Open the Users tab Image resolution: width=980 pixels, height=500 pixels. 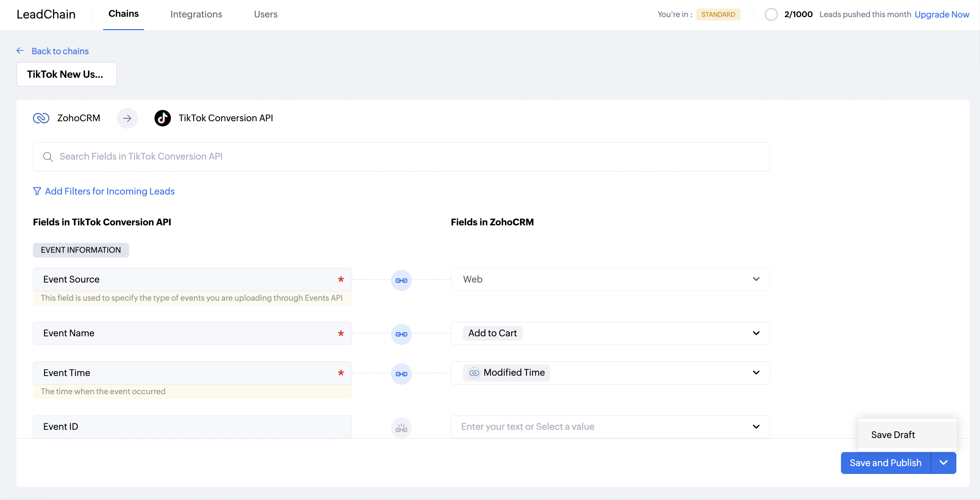(265, 14)
